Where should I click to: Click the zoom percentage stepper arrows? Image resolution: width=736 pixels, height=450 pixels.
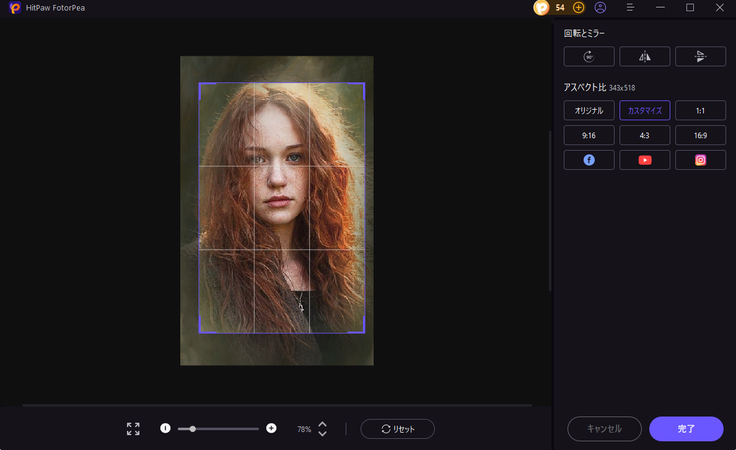[x=322, y=429]
